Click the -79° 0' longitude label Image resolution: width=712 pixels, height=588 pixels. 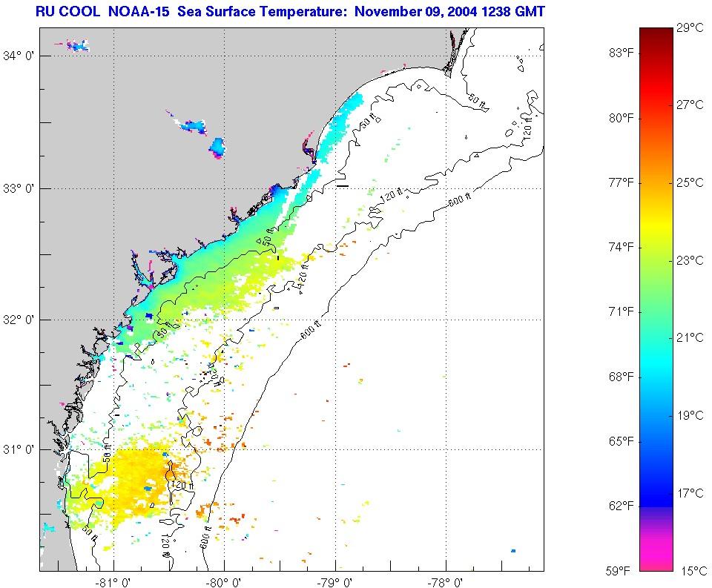[335, 582]
